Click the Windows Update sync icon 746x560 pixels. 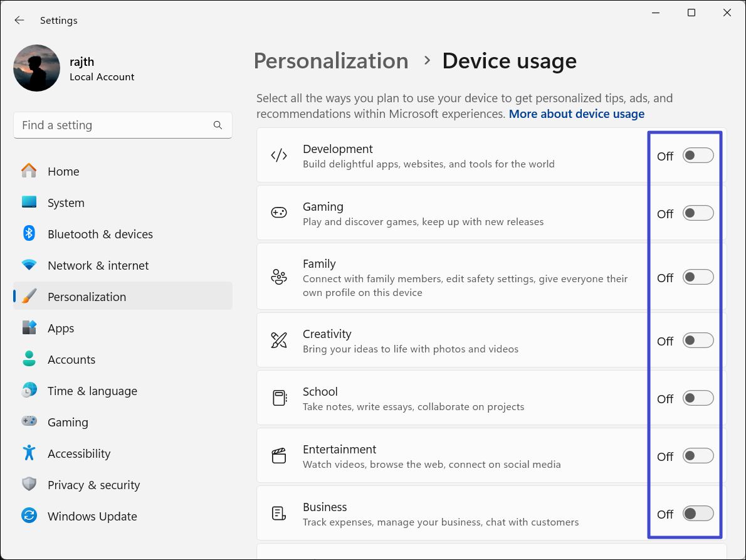click(29, 516)
